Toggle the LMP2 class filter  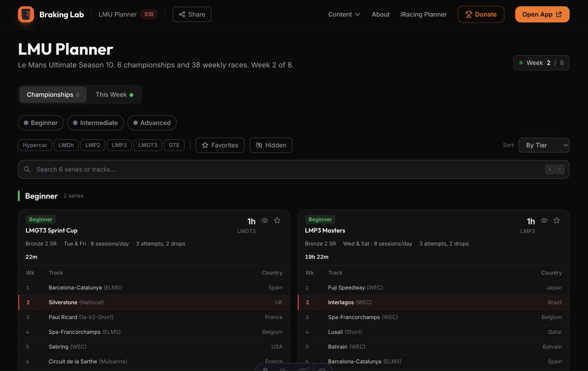coord(93,145)
